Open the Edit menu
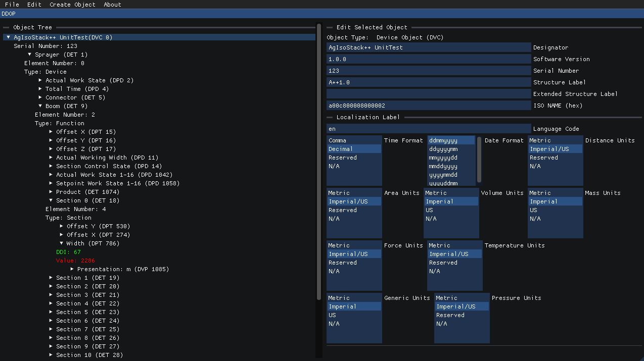Image resolution: width=644 pixels, height=361 pixels. click(x=34, y=5)
